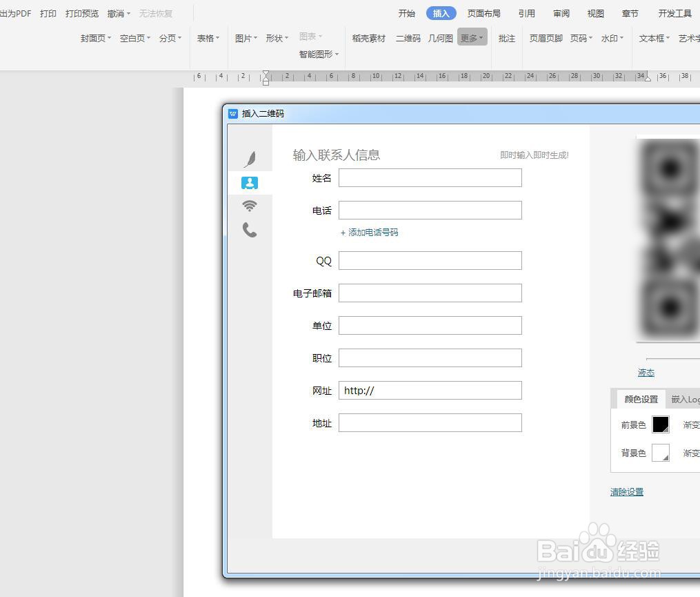Expand the 页码 page number dropdown
The width and height of the screenshot is (700, 597).
(581, 39)
